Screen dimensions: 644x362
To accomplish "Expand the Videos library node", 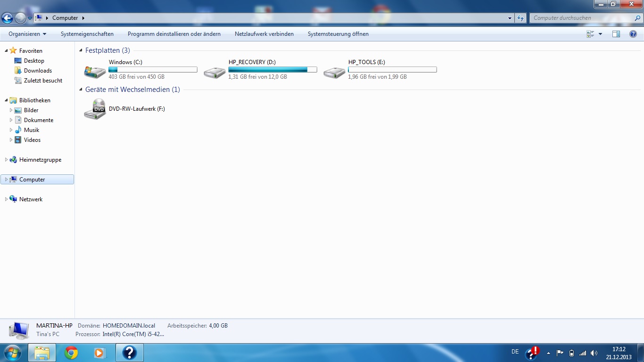I will point(11,140).
